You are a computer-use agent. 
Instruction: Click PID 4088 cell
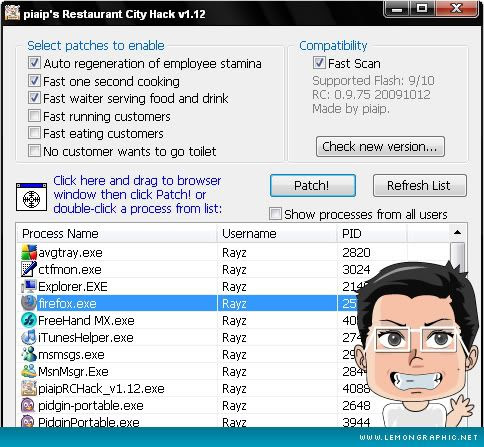point(356,389)
